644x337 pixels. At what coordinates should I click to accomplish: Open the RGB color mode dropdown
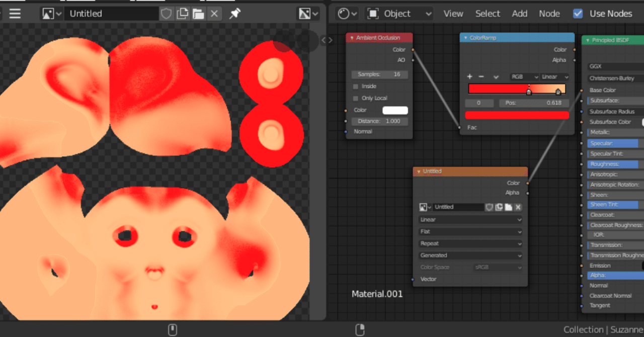524,77
